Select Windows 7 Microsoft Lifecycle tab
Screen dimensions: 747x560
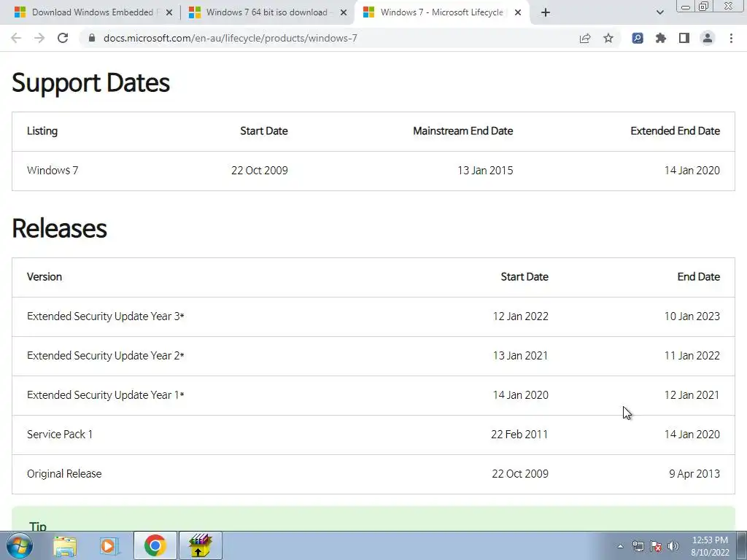click(441, 12)
